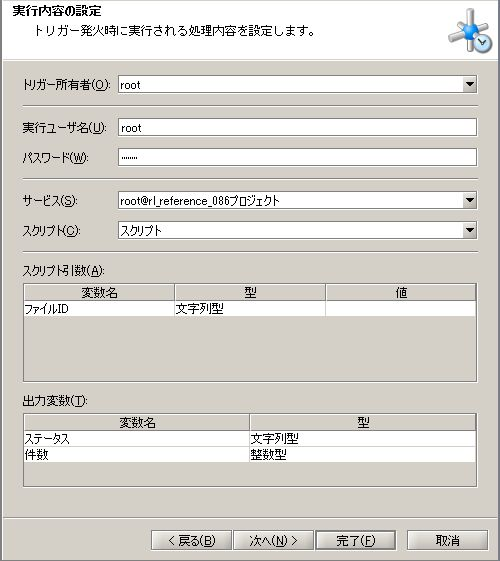Focus the パスワード input field
The image size is (500, 561).
[x=297, y=157]
